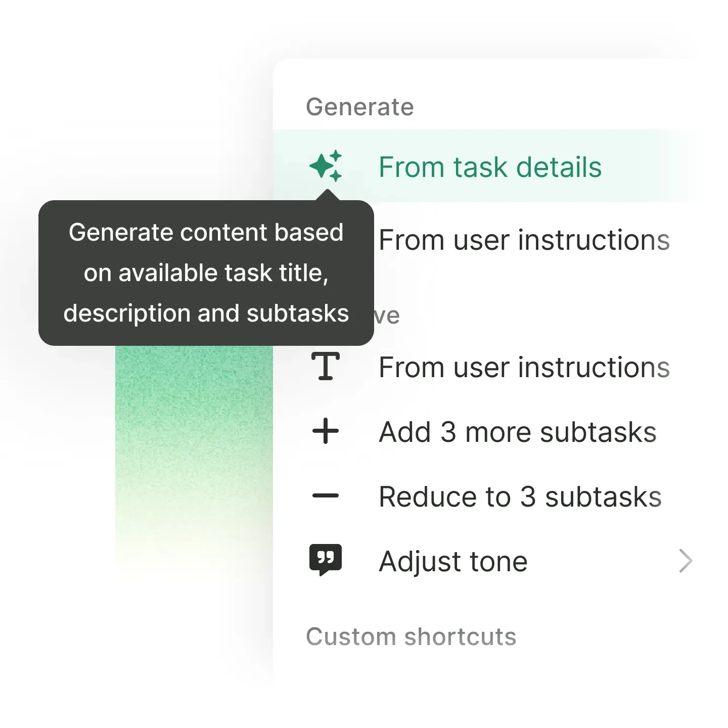Click the Generate section heading

pos(359,107)
